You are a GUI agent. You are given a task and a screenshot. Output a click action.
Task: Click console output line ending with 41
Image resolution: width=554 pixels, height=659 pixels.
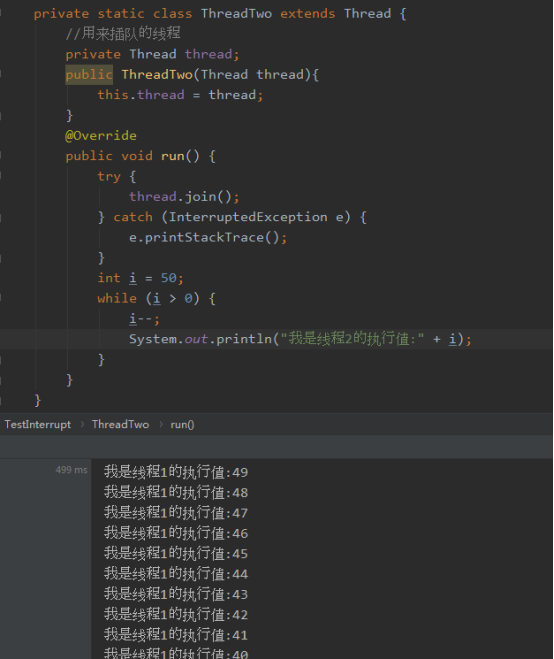tap(176, 635)
